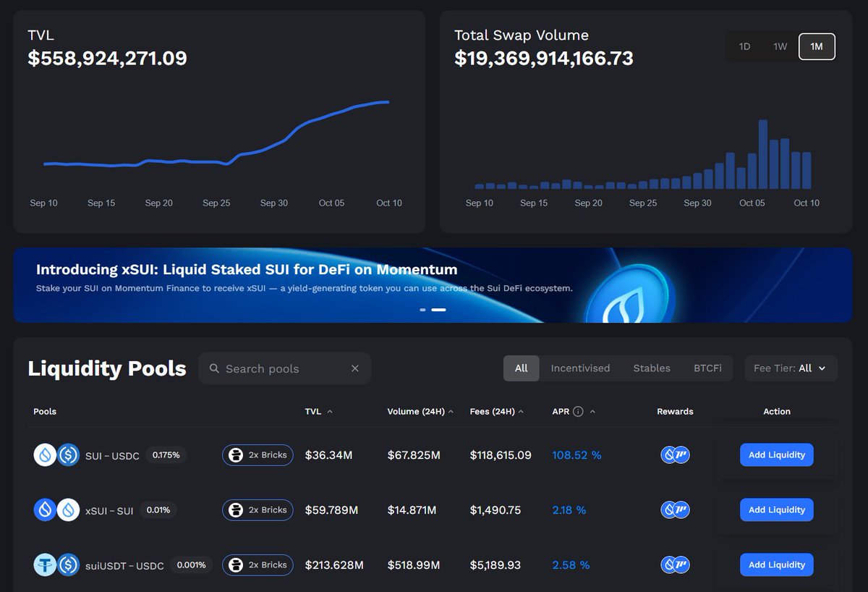Click the 2x Bricks badge on suiUSDT – USDC
The width and height of the screenshot is (868, 592).
point(258,564)
